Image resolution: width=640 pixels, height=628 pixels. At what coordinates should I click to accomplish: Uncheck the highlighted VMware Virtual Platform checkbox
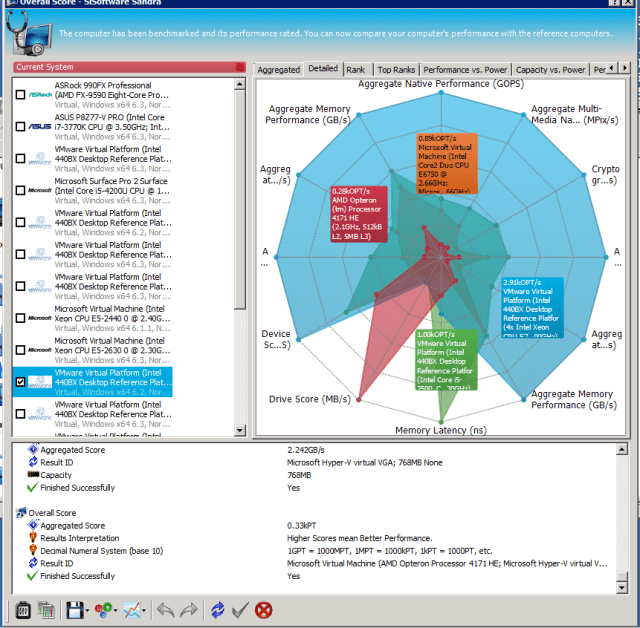coord(20,382)
